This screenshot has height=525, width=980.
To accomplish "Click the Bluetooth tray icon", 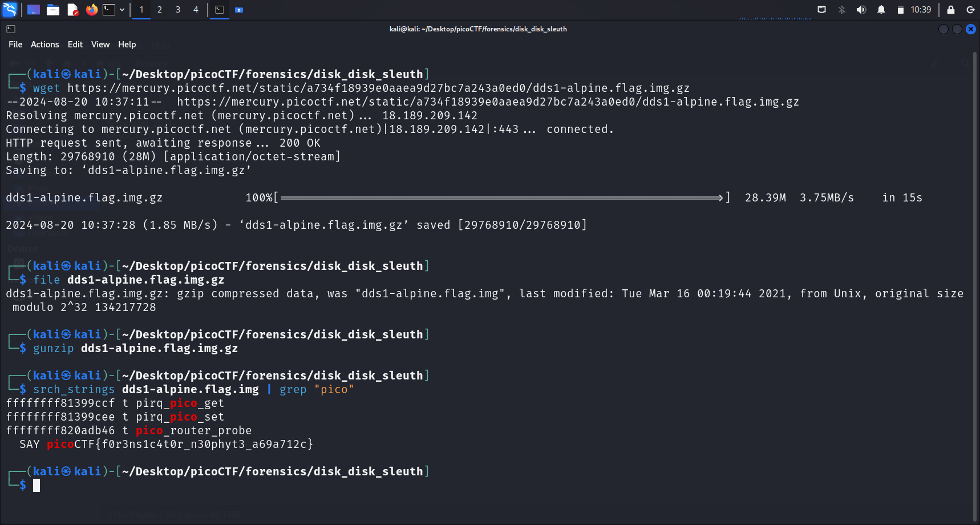I will click(x=842, y=10).
